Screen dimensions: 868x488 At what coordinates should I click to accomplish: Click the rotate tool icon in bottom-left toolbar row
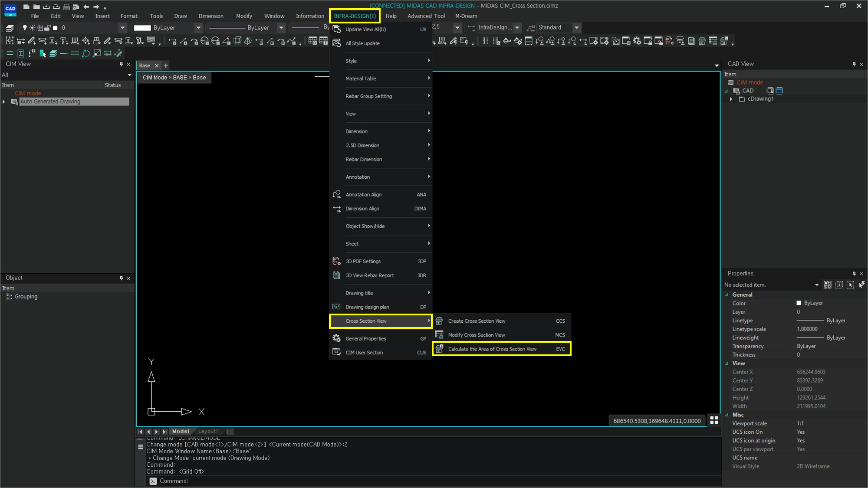(x=85, y=53)
